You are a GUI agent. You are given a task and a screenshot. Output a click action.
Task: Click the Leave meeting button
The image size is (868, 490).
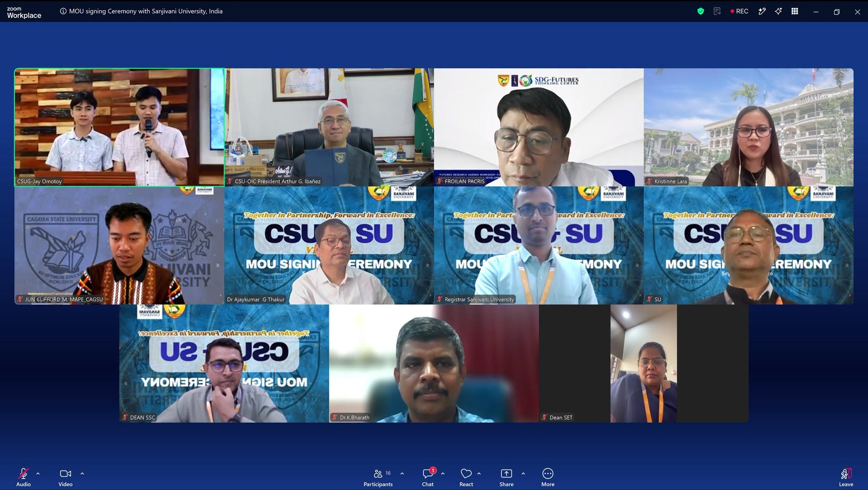coord(846,478)
